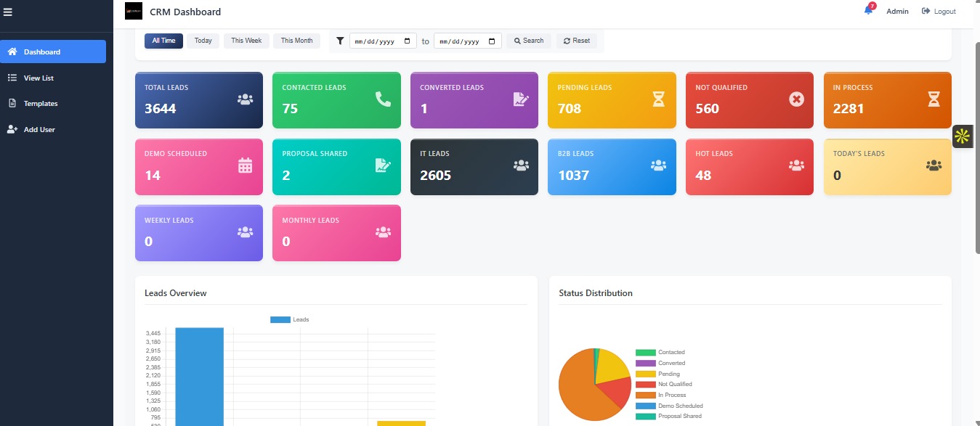The width and height of the screenshot is (980, 426).
Task: Click the people icon on Total Leads card
Action: 245,99
